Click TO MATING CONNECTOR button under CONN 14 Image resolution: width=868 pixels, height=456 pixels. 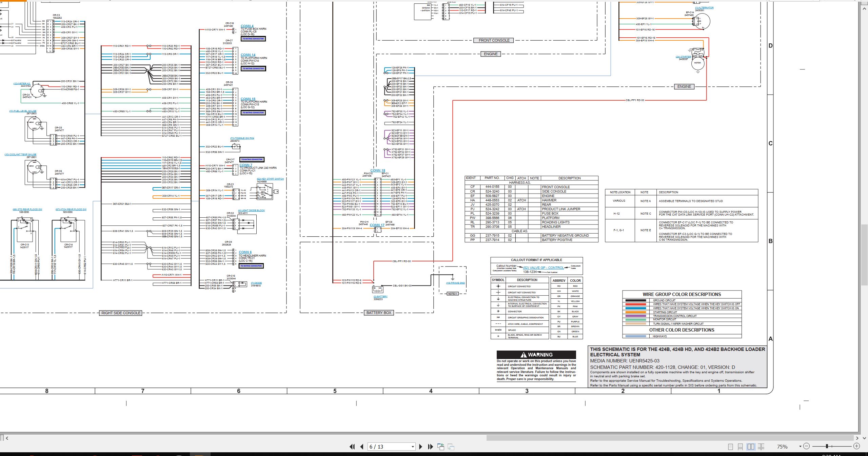click(x=253, y=68)
